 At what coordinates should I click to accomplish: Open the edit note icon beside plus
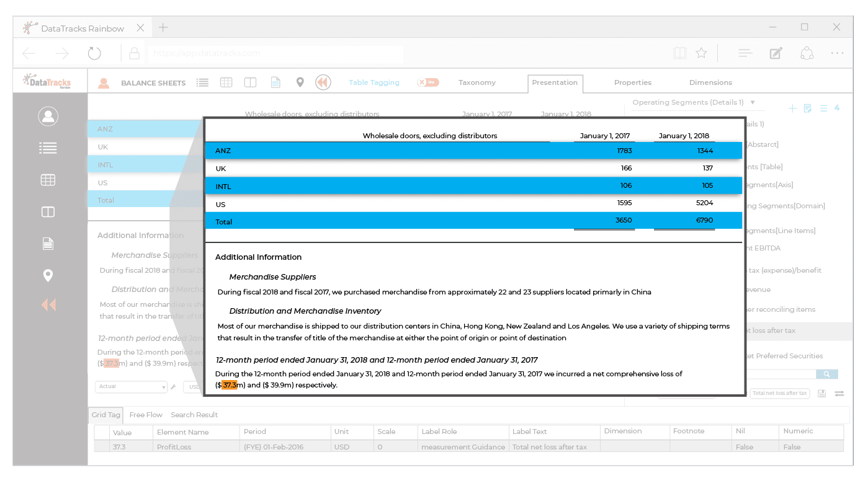[808, 108]
